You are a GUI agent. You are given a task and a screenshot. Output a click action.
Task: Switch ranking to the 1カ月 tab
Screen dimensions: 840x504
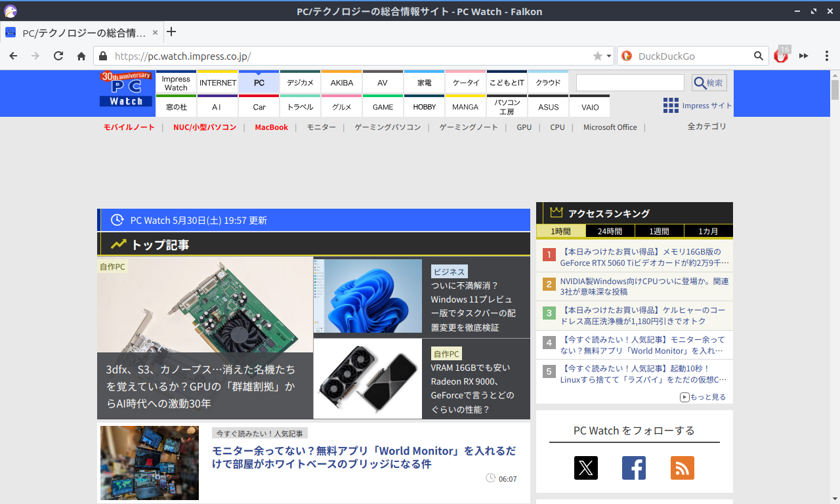pyautogui.click(x=709, y=231)
